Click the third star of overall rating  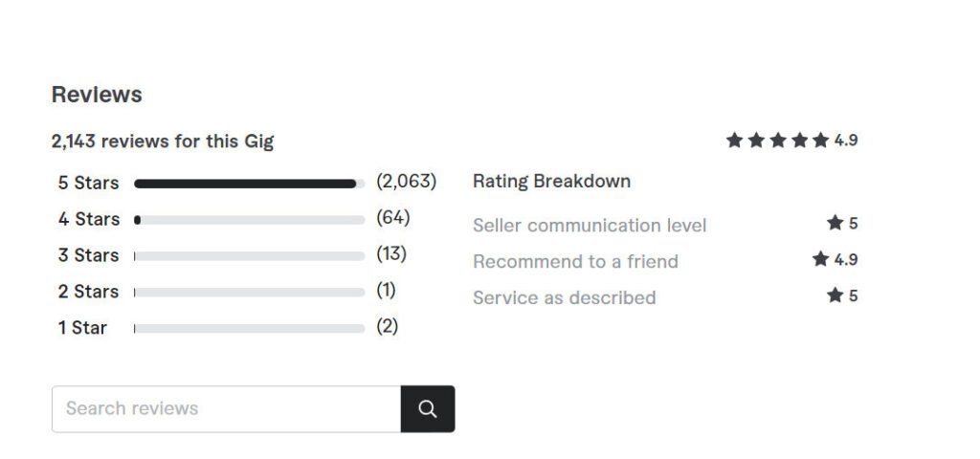(x=777, y=141)
